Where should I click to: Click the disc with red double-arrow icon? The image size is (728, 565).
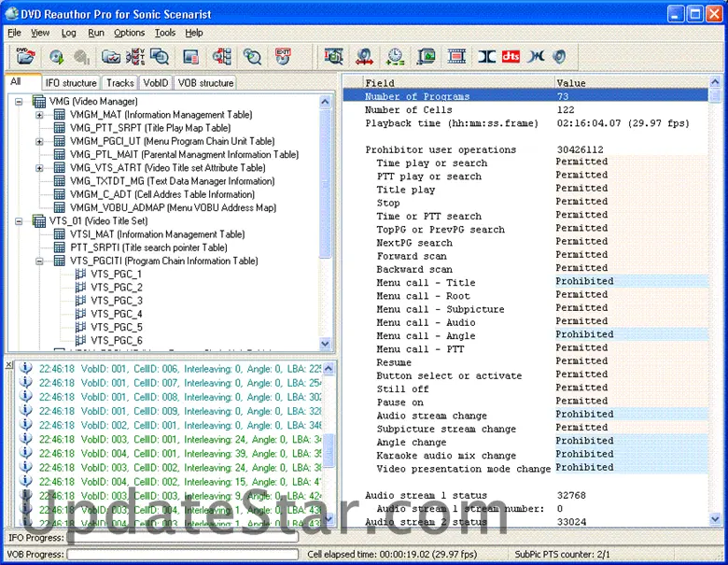click(364, 57)
